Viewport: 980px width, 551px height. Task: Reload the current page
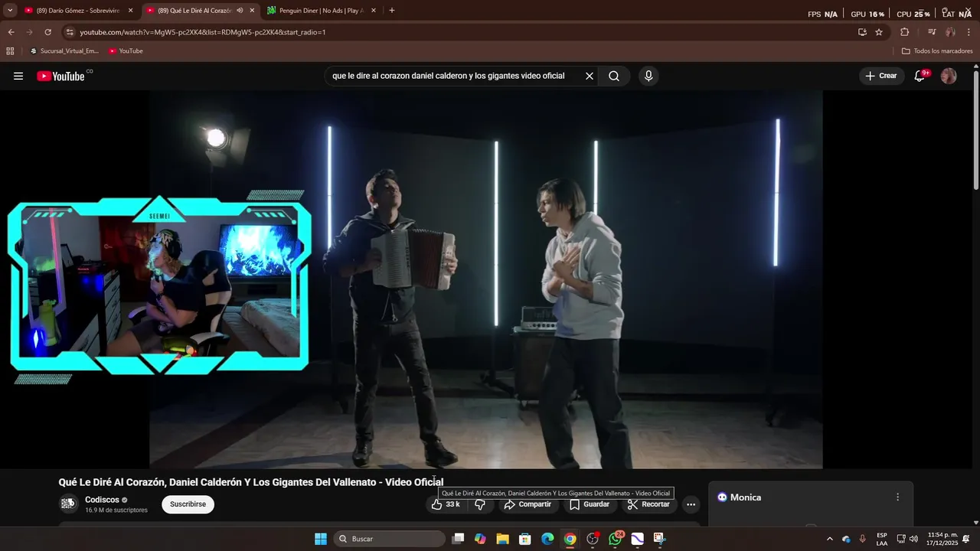pyautogui.click(x=47, y=32)
